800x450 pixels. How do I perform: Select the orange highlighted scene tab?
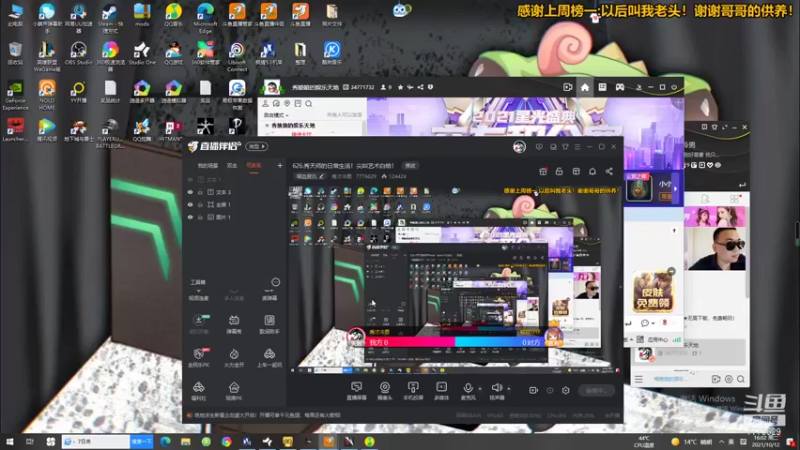pyautogui.click(x=254, y=165)
